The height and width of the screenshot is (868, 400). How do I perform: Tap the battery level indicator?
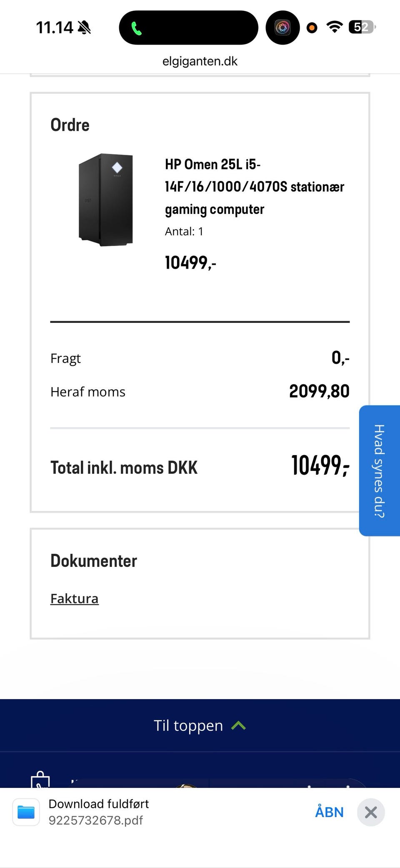click(x=362, y=27)
